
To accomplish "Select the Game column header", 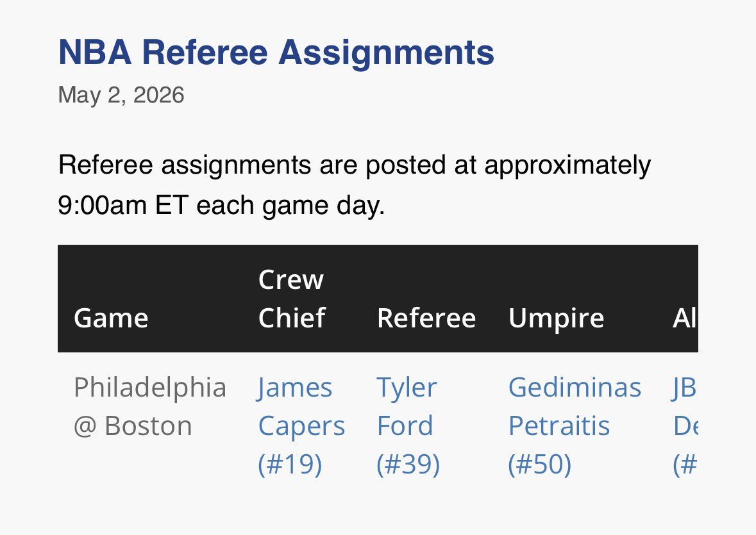I will pyautogui.click(x=111, y=318).
